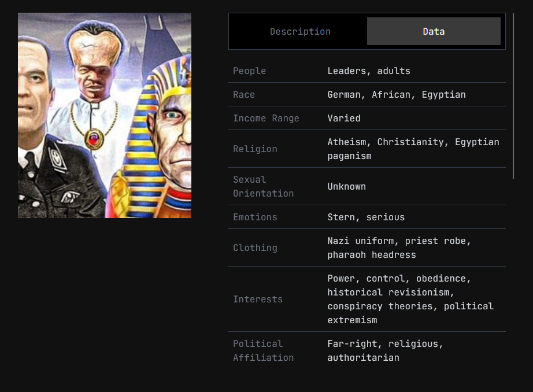Click the "Varied" income value
Viewport: 533px width, 392px height.
click(x=344, y=119)
